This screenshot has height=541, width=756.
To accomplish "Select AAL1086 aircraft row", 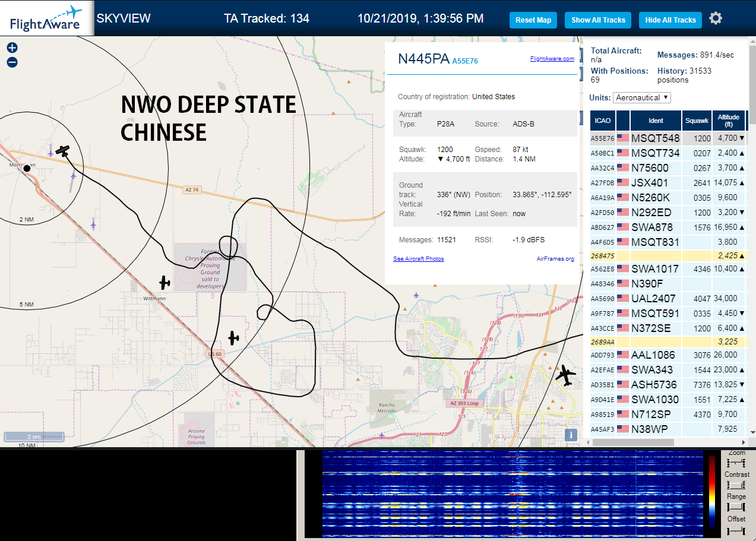I will tap(668, 355).
